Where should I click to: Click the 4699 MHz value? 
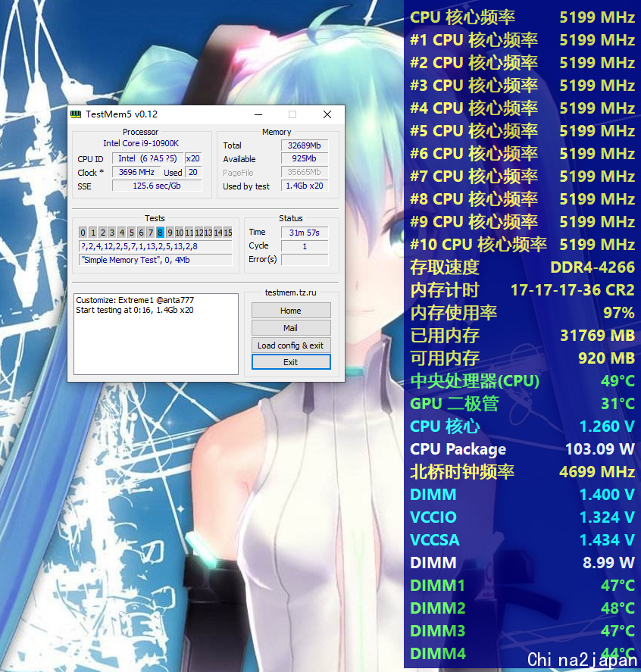tap(597, 472)
